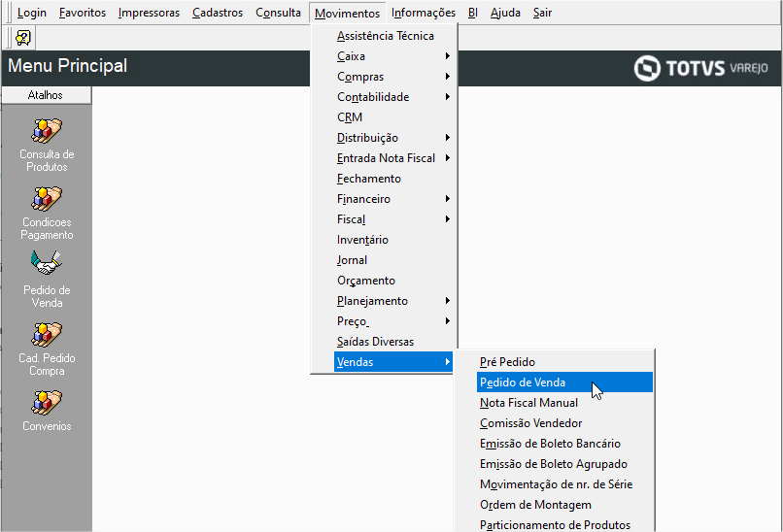Image resolution: width=783 pixels, height=532 pixels.
Task: Choose Ordem de Montagem entry
Action: 564,505
